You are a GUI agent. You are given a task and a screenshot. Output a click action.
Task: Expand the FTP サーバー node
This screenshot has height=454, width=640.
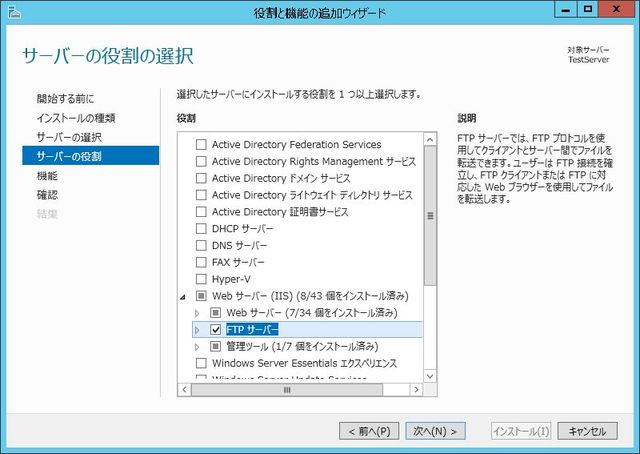click(197, 330)
